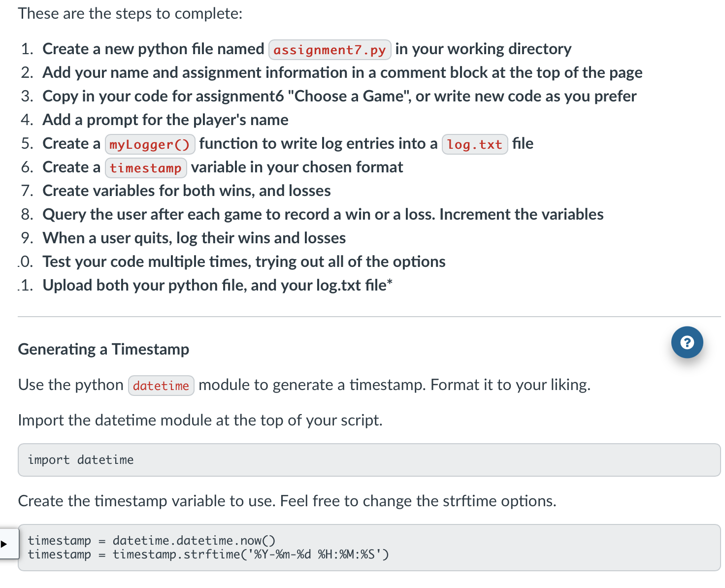The height and width of the screenshot is (588, 725).
Task: Click the "These are the steps to complete" text
Action: [130, 13]
